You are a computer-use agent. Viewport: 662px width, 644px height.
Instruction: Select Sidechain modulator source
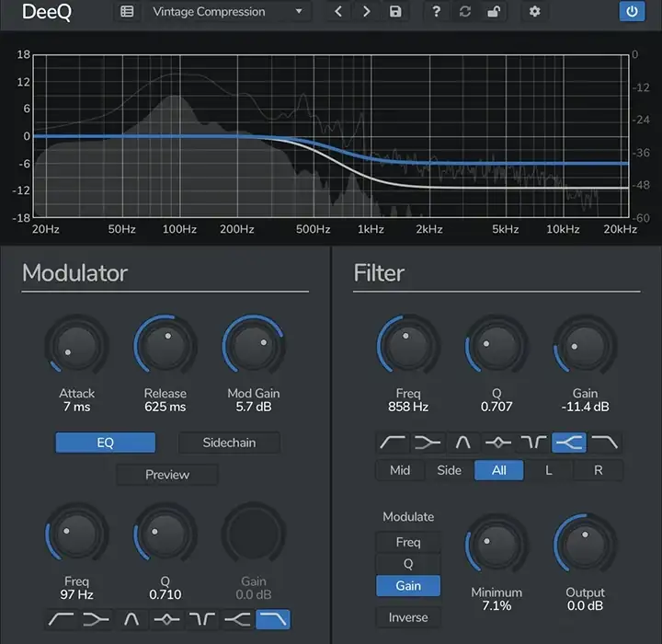[x=229, y=443]
